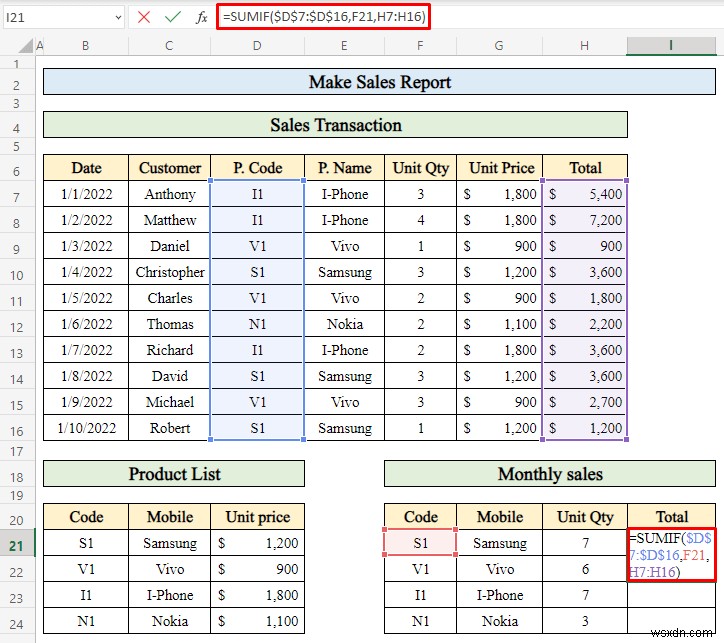Expand the Name Box dropdown arrow
The height and width of the screenshot is (643, 724).
118,18
